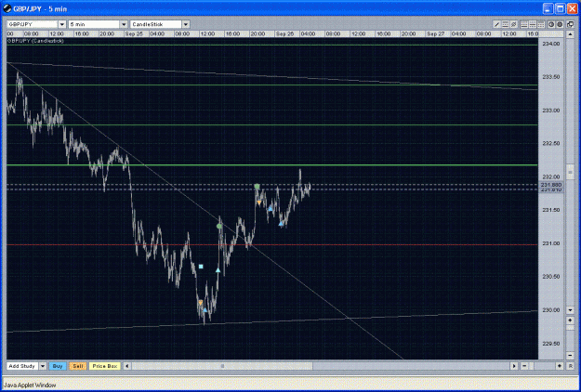Zoom out vertically with the minus button
Viewport: 581px width, 392px height.
tap(570, 356)
